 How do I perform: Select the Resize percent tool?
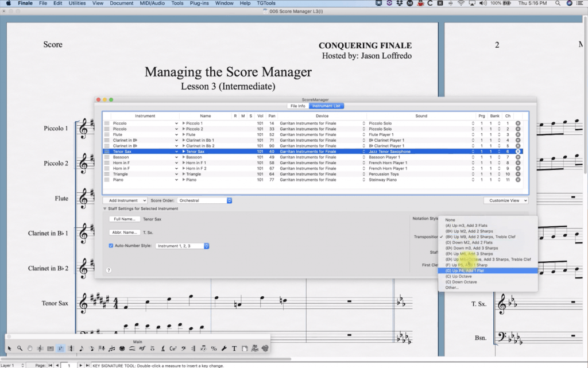coord(214,348)
